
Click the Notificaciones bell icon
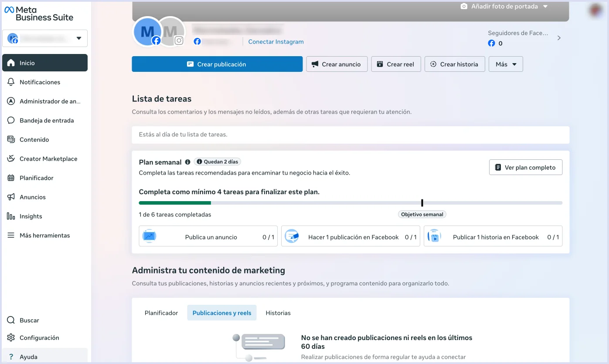[11, 82]
